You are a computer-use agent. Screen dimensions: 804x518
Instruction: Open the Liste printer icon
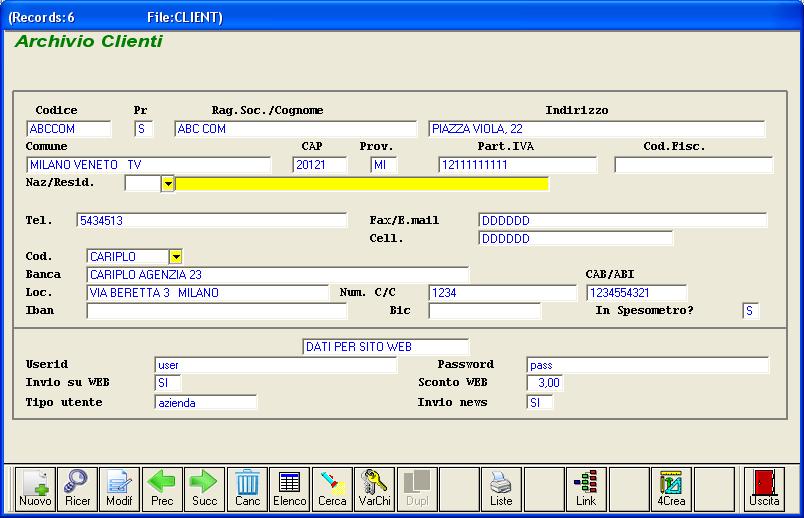pos(501,488)
